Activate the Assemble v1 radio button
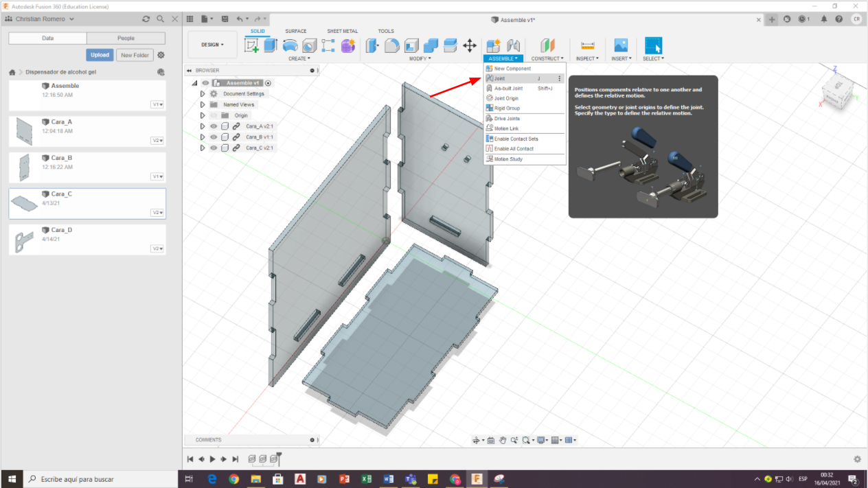The width and height of the screenshot is (868, 488). coord(268,83)
